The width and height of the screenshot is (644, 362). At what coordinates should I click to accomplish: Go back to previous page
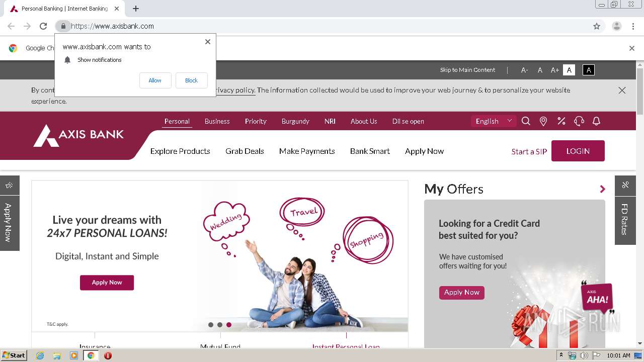11,26
